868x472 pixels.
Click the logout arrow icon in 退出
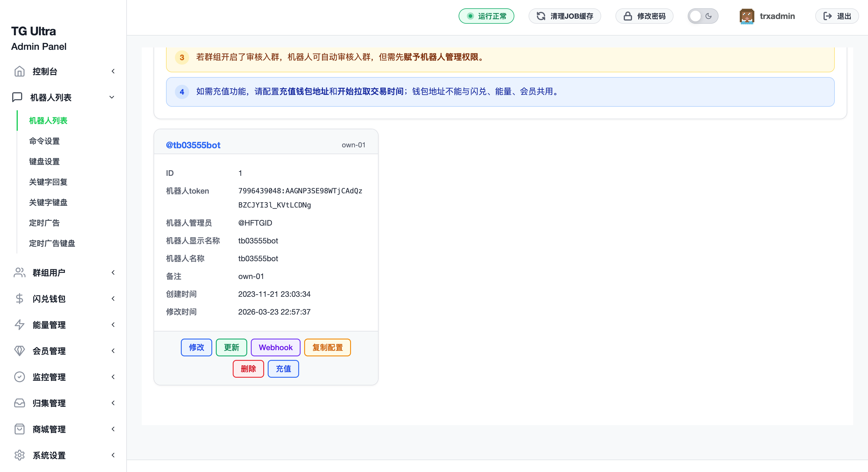828,16
